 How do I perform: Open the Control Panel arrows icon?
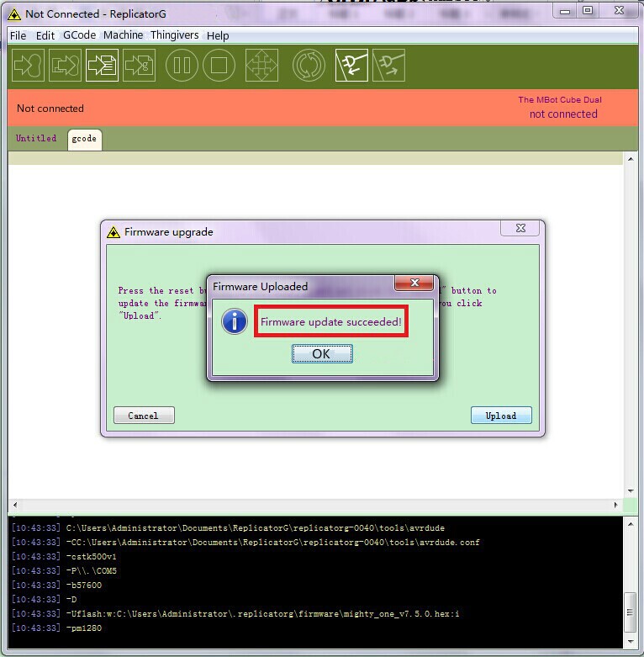point(261,65)
